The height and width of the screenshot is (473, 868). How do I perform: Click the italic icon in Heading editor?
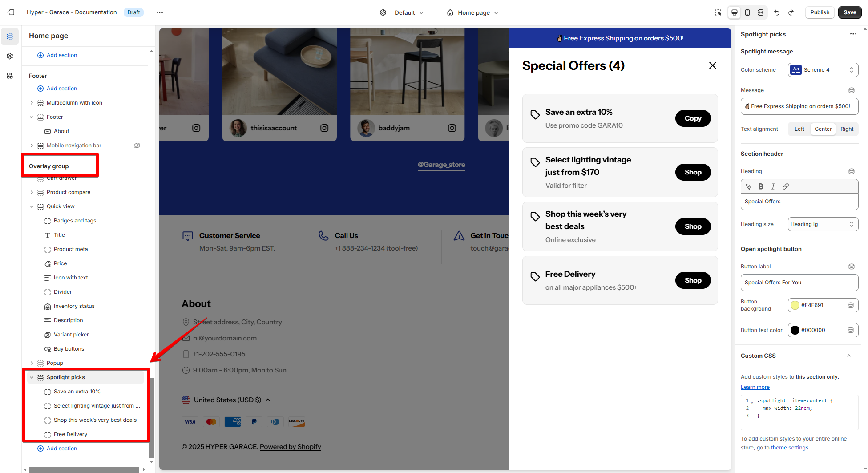pos(773,186)
